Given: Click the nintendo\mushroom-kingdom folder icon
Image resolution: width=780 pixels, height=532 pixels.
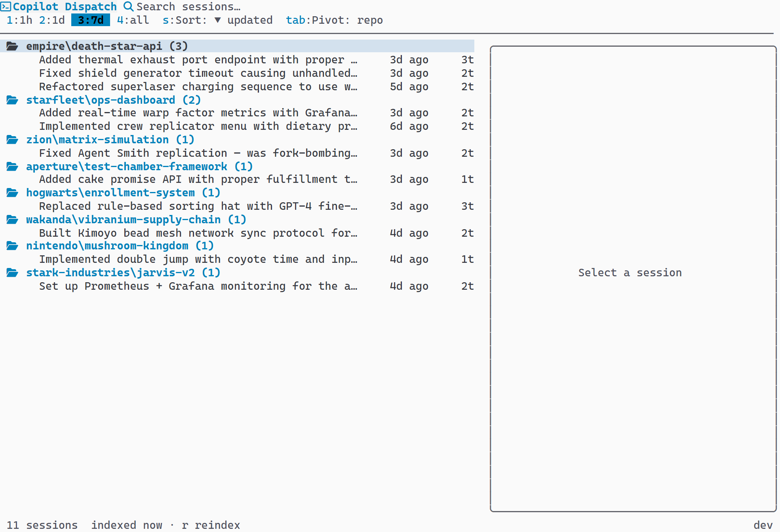Looking at the screenshot, I should pyautogui.click(x=12, y=245).
